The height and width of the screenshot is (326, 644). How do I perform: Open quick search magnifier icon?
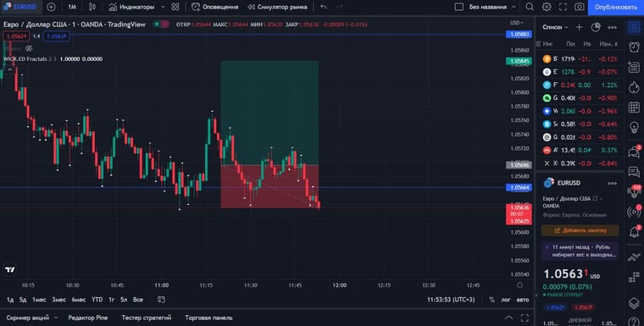[x=530, y=7]
